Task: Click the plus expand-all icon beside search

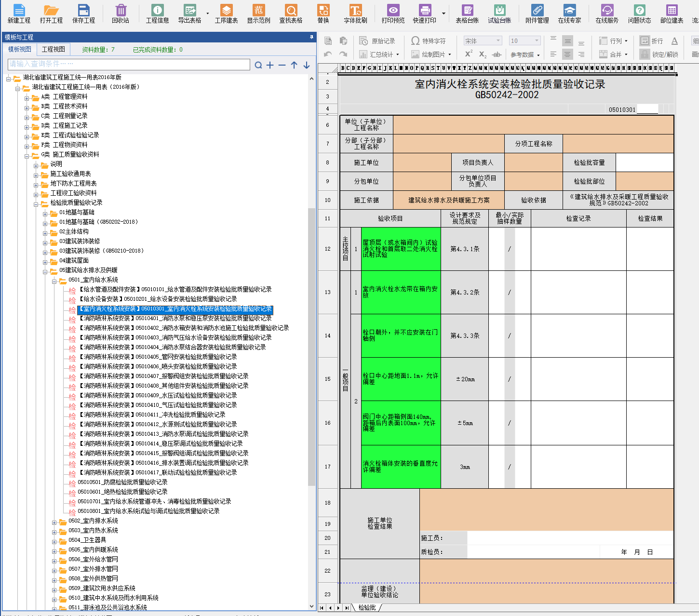Action: click(x=270, y=65)
